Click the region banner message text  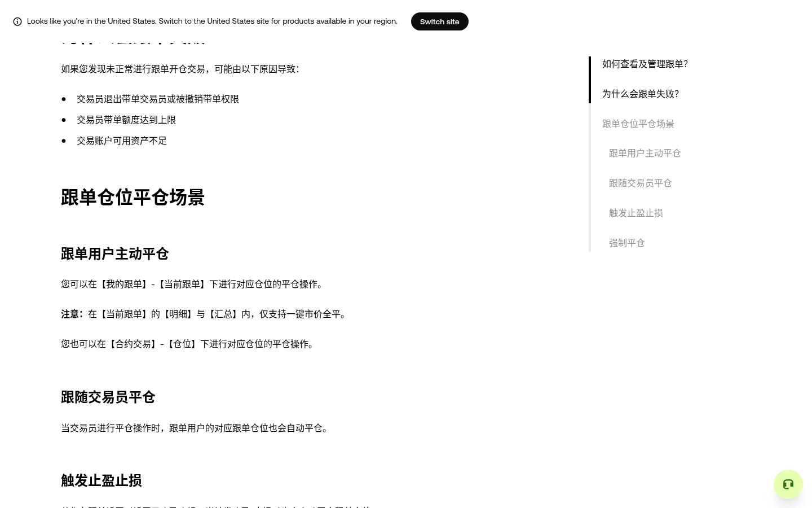pos(212,21)
